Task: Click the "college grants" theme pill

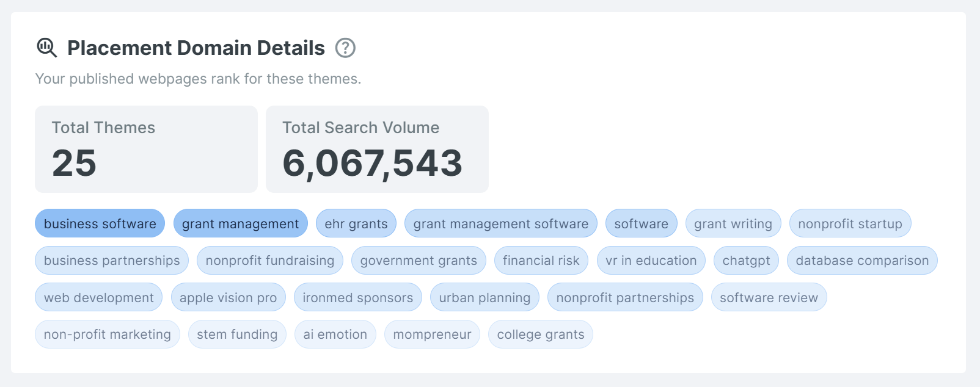Action: click(x=540, y=335)
